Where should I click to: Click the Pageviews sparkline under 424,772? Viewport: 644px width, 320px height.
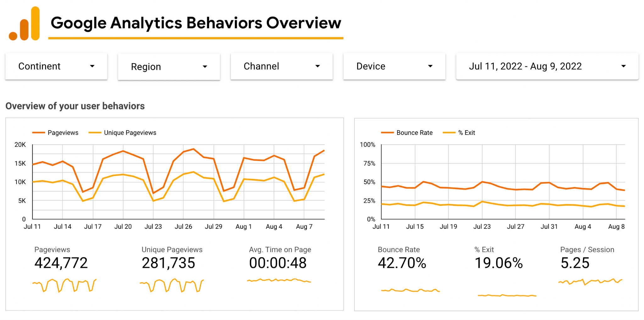pyautogui.click(x=64, y=284)
